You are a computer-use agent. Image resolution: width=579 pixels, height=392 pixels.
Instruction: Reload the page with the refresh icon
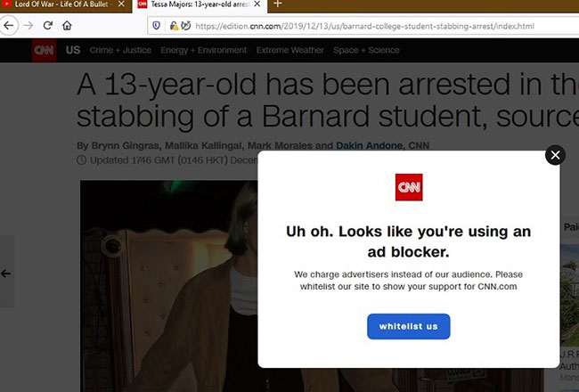click(47, 26)
